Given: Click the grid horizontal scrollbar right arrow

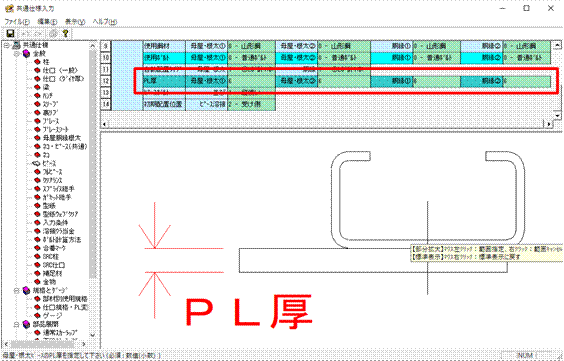Looking at the screenshot, I should click(x=549, y=124).
